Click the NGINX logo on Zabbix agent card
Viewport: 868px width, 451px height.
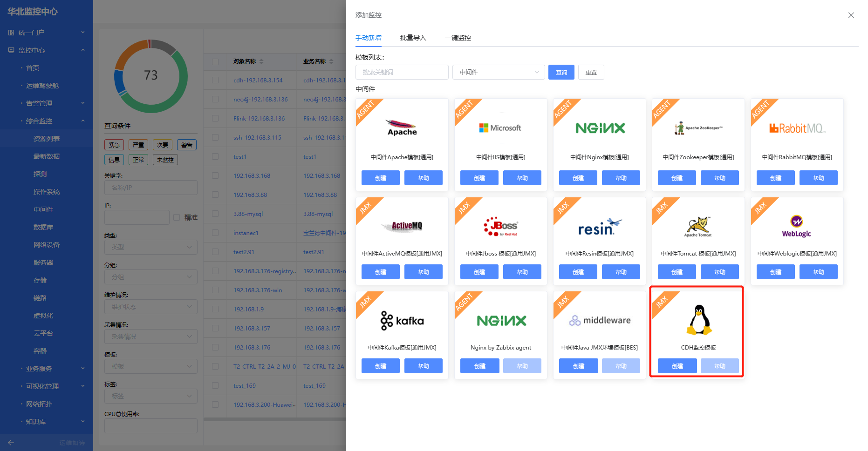[501, 321]
